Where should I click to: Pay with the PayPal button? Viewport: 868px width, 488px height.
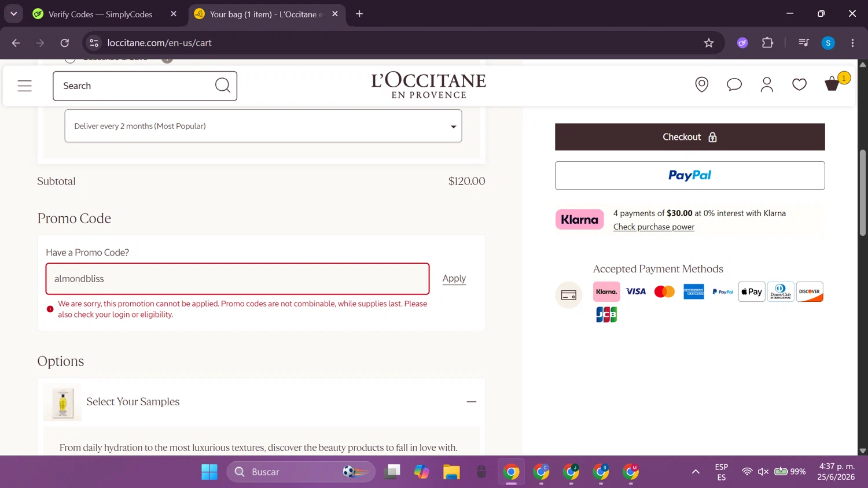690,175
